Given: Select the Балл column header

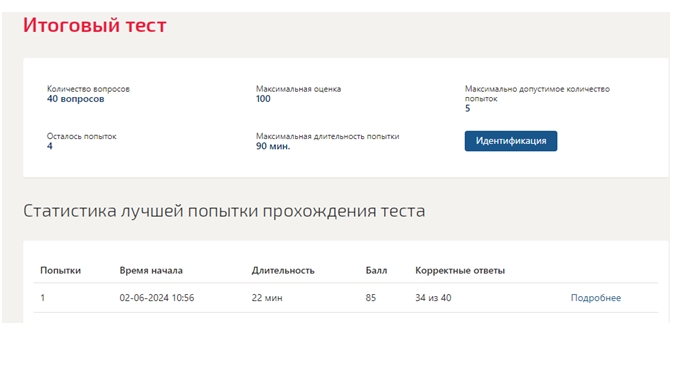Looking at the screenshot, I should (376, 270).
